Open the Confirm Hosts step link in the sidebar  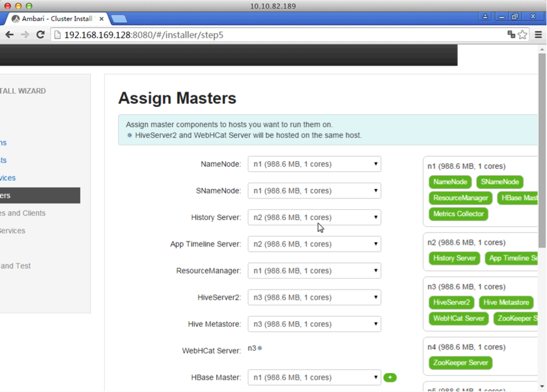pos(4,160)
